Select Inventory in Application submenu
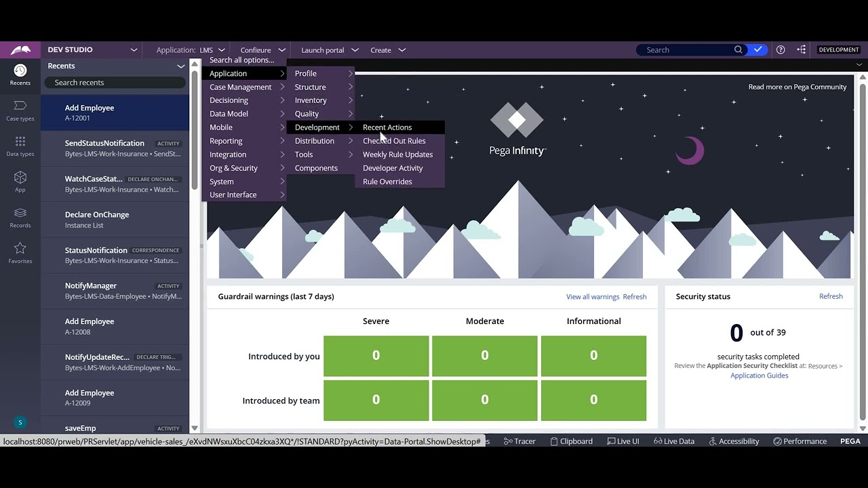The image size is (868, 488). 322,100
